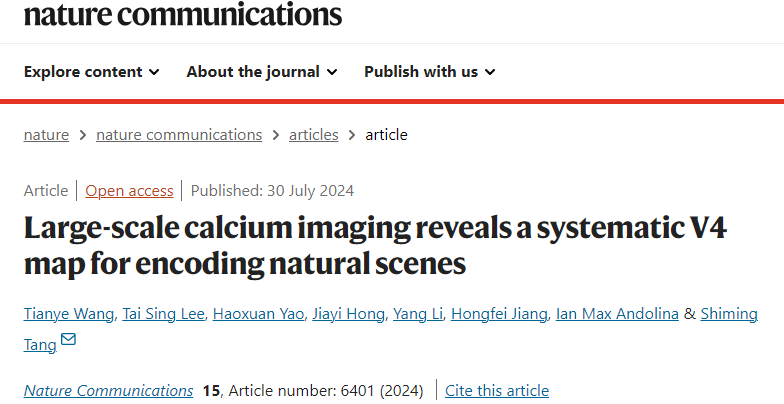
Task: Click the nature communications logo
Action: [183, 14]
